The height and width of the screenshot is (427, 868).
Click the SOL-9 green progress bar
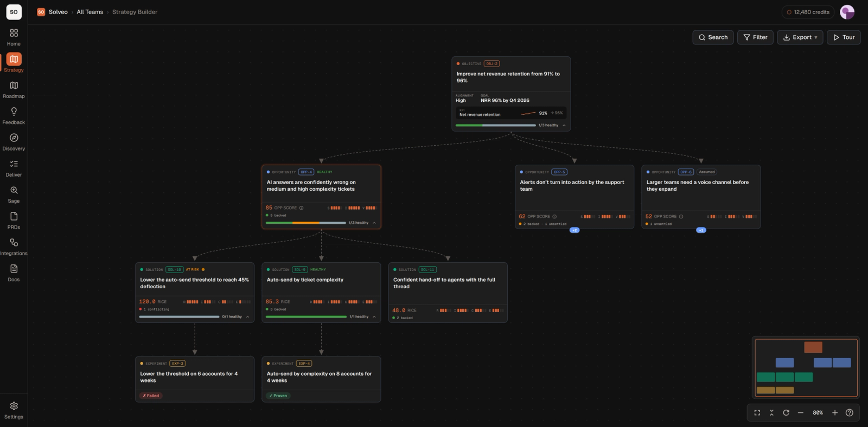pyautogui.click(x=306, y=317)
